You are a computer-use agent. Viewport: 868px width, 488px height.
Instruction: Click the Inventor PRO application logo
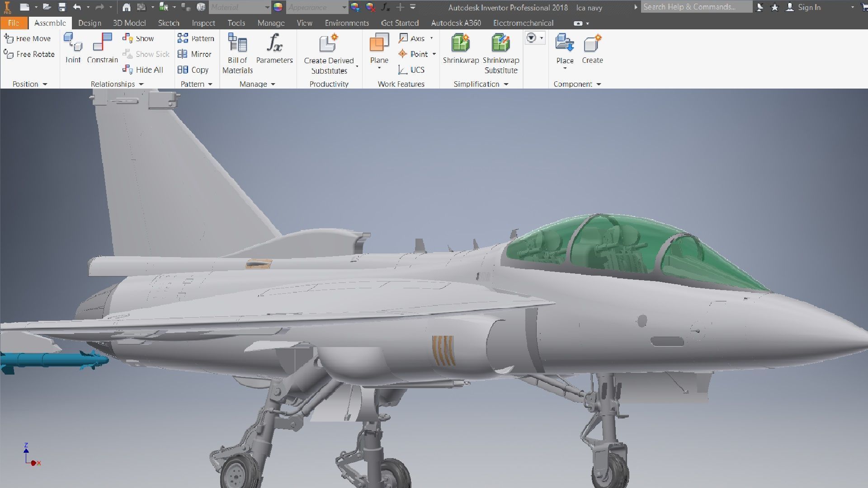(x=7, y=7)
